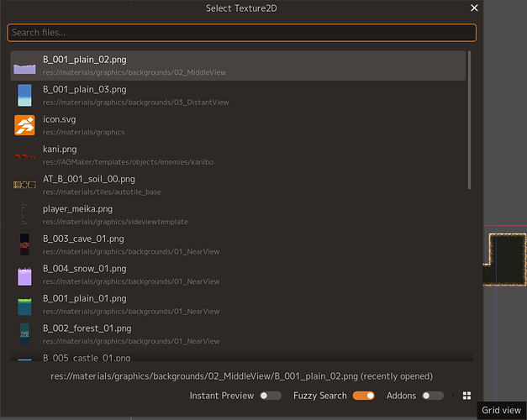527x420 pixels.
Task: Click path res://AGMaker/templates/objects/enemies/kanibo
Action: point(128,162)
